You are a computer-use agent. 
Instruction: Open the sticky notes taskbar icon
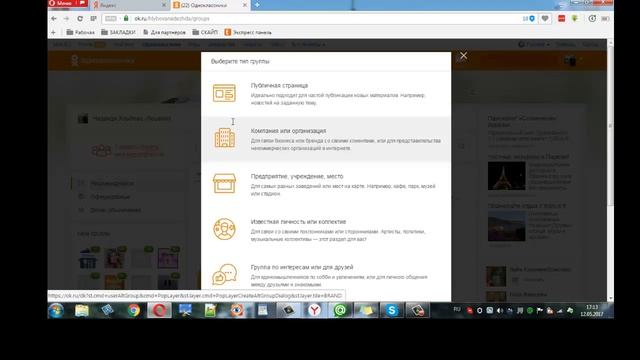[x=366, y=311]
